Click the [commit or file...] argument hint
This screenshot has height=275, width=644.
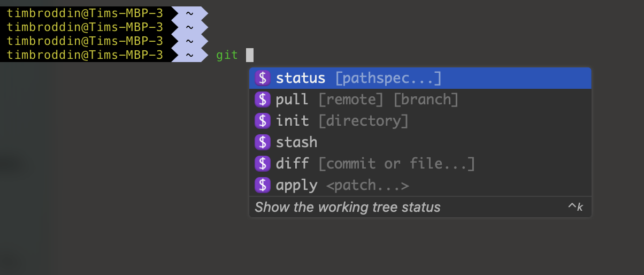click(x=396, y=164)
